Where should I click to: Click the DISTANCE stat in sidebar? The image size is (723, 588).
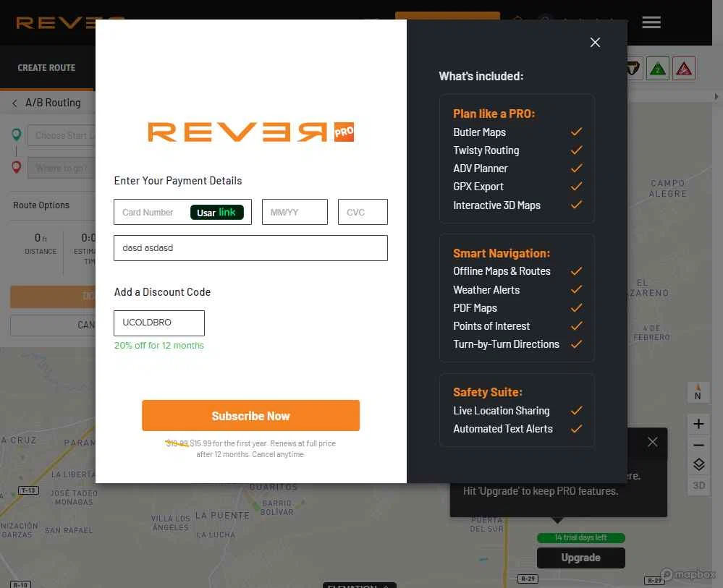pyautogui.click(x=41, y=244)
